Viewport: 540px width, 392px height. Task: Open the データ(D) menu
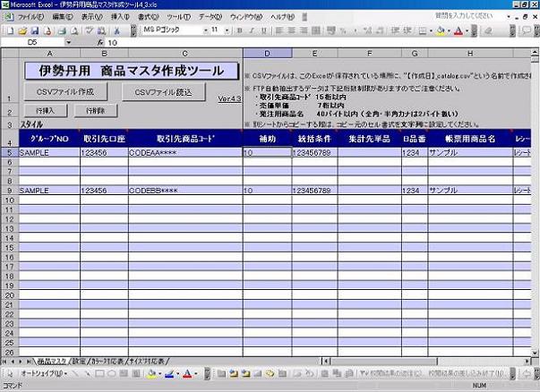[x=210, y=16]
